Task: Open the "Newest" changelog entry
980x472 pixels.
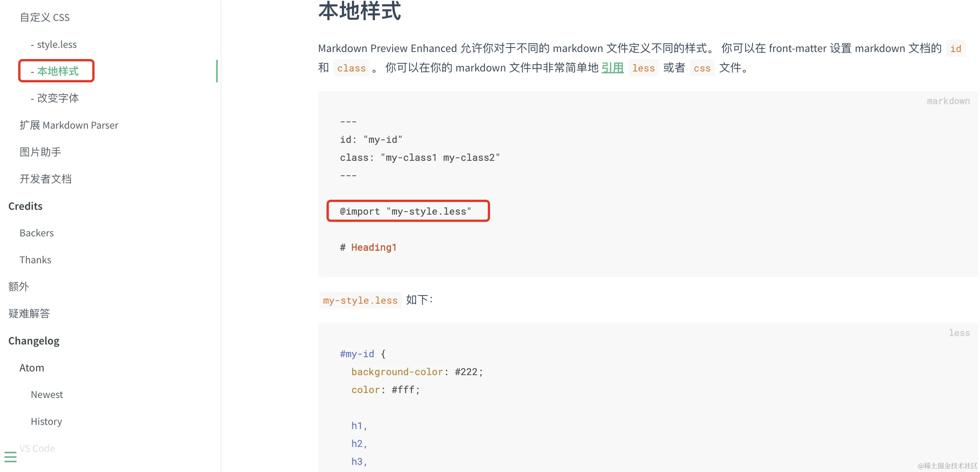Action: 47,395
